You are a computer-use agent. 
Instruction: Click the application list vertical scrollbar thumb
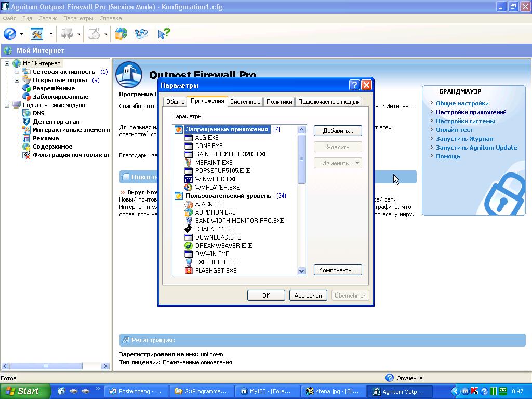(301, 159)
